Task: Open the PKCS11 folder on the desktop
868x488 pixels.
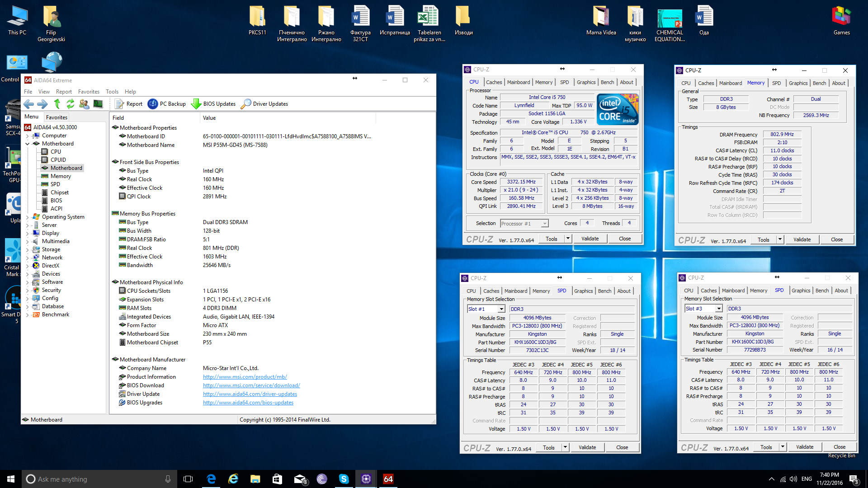Action: (x=257, y=20)
